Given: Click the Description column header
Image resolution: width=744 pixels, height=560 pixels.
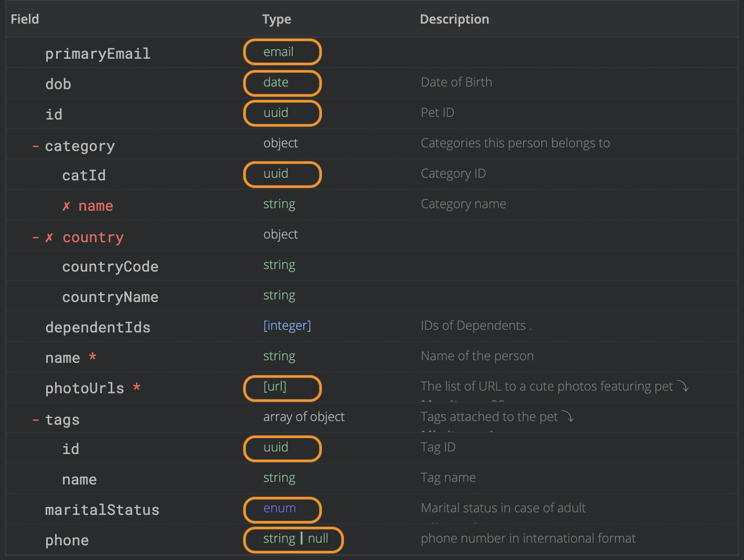Looking at the screenshot, I should [x=454, y=19].
